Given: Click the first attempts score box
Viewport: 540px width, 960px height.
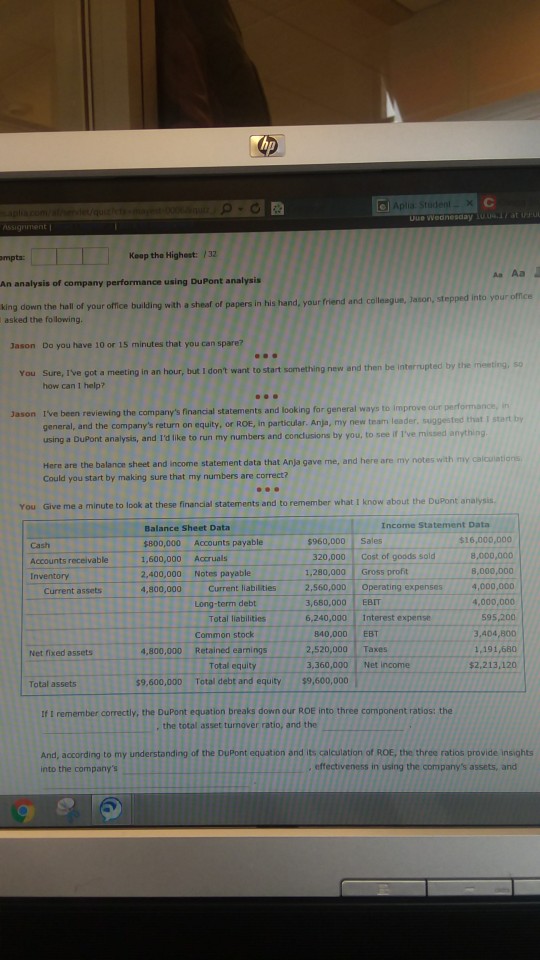Looking at the screenshot, I should 44,255.
